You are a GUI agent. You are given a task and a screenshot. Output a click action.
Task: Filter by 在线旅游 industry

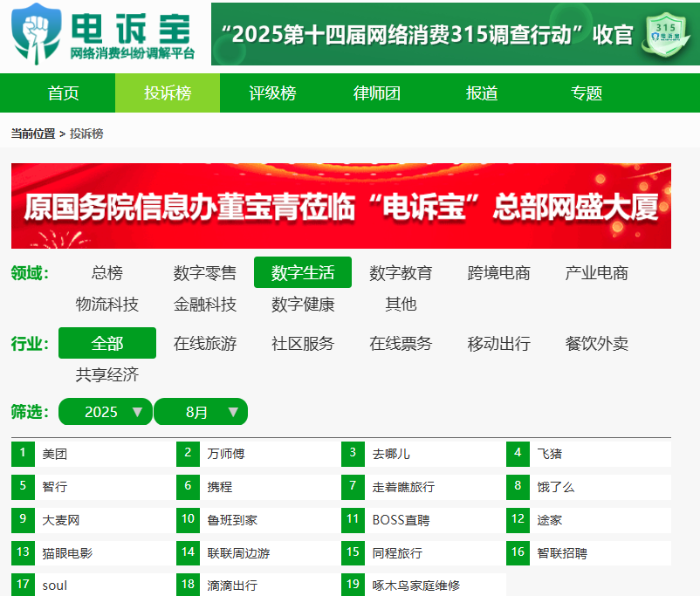pyautogui.click(x=205, y=343)
